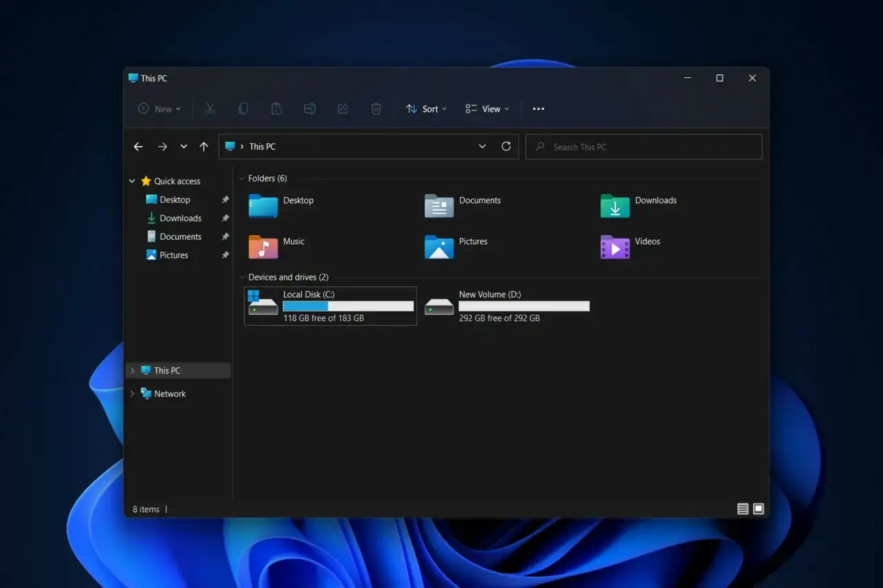Expand the Network tree node
This screenshot has height=588, width=883.
(x=132, y=394)
